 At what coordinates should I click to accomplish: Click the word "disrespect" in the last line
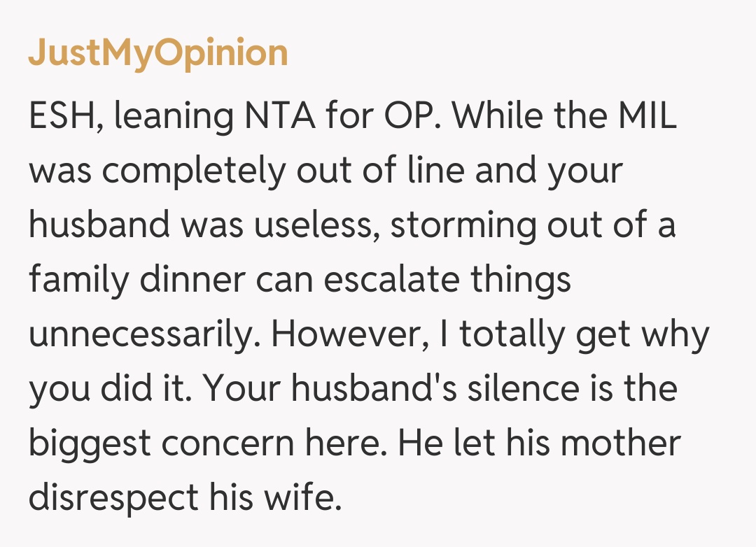click(x=113, y=498)
